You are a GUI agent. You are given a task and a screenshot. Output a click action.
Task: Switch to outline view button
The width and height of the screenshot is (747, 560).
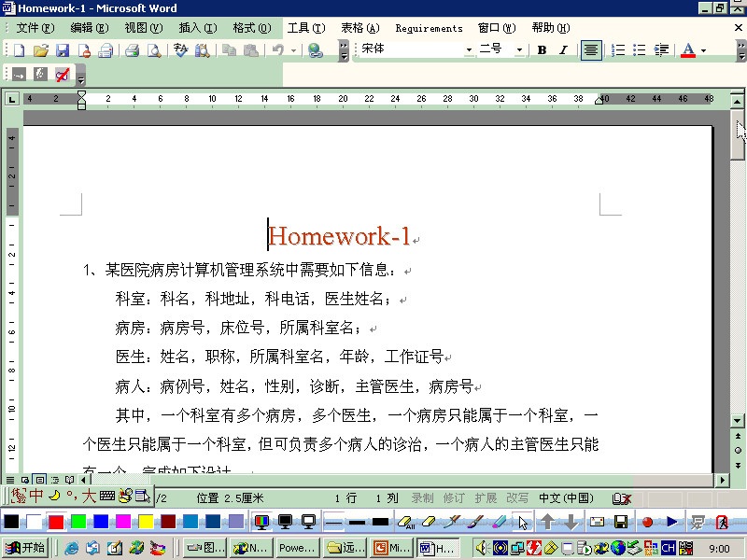point(55,480)
